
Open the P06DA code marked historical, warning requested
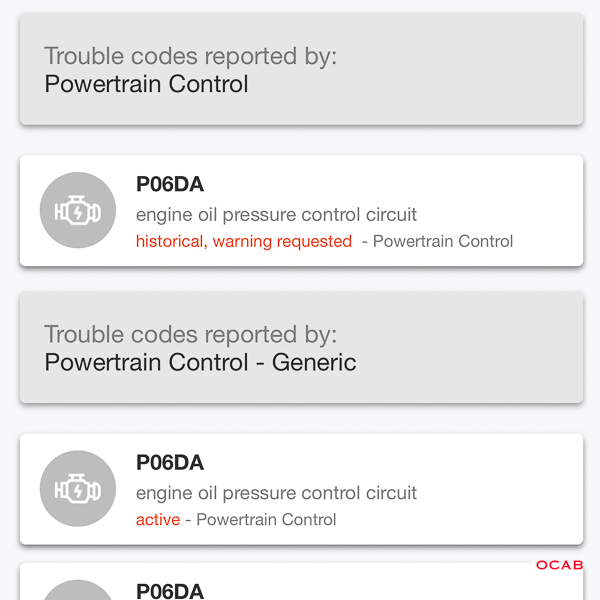[x=302, y=210]
